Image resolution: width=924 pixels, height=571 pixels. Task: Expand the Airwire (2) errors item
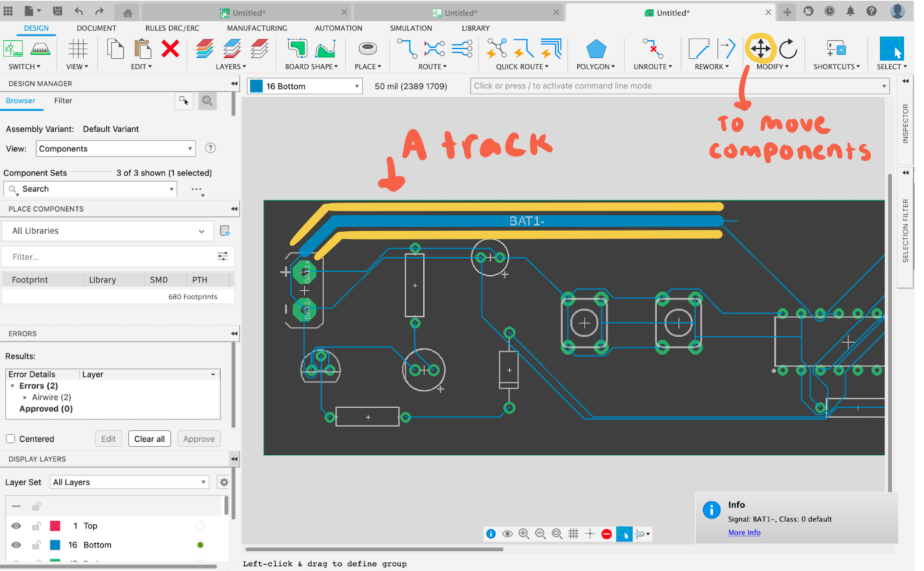coord(25,397)
